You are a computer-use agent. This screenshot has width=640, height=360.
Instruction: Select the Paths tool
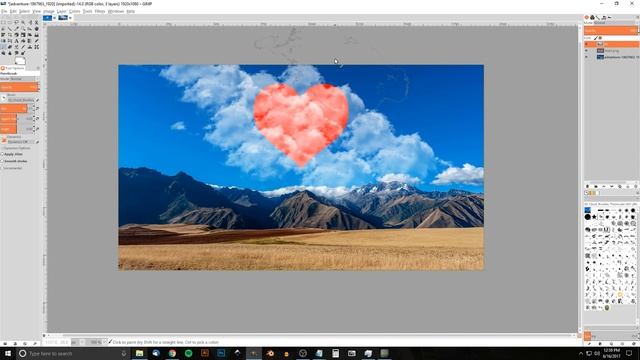[10, 29]
